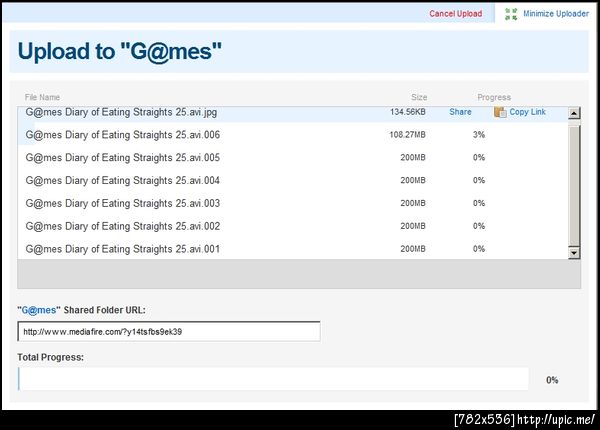Click Share for the .avi.jpg file
Viewport: 600px width, 430px height.
pos(460,112)
